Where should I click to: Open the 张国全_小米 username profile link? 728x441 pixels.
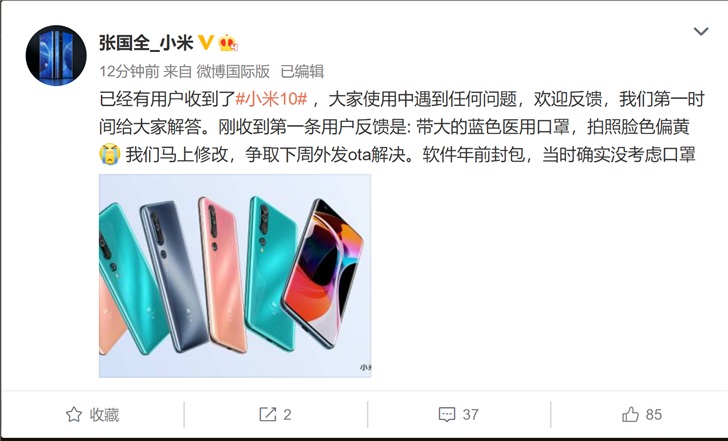tap(146, 43)
